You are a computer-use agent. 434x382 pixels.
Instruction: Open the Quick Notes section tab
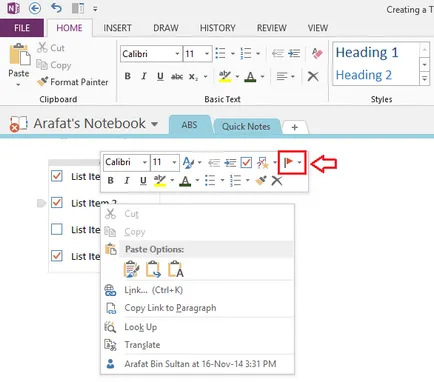(x=246, y=127)
